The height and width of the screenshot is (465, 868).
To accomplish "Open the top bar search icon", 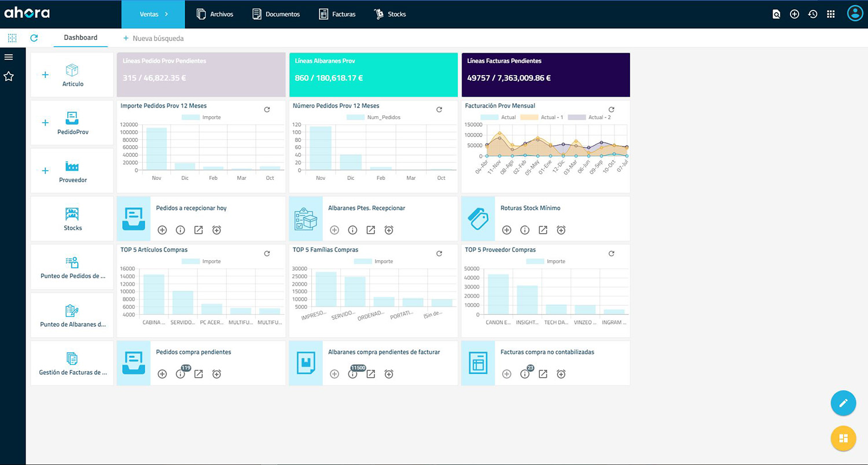I will point(777,14).
